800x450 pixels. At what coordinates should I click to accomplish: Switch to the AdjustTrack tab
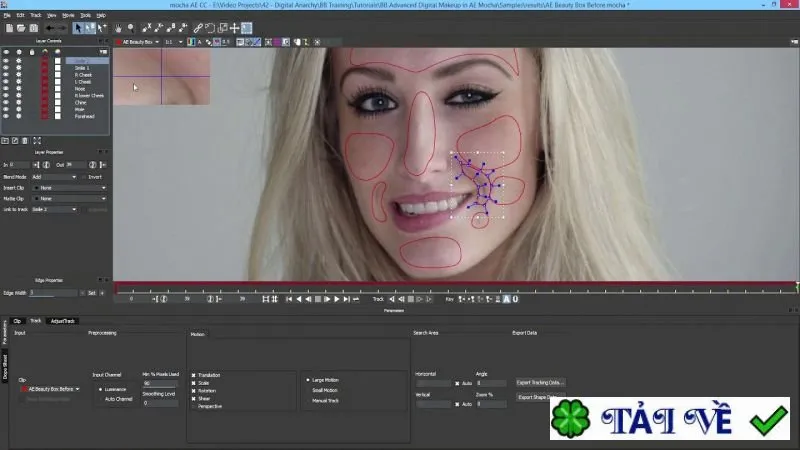63,321
